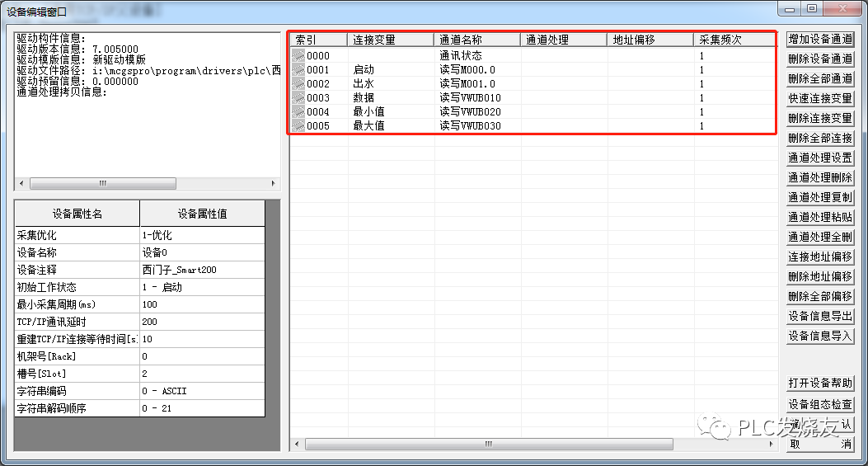Click 删除全部通道 button

click(820, 78)
